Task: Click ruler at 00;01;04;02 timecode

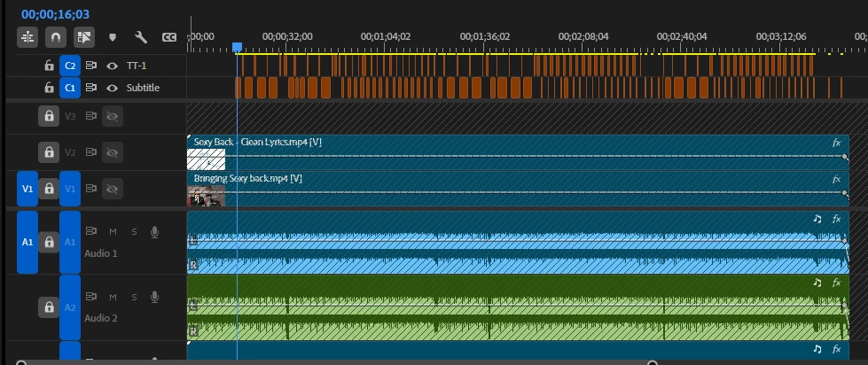Action: coord(386,36)
